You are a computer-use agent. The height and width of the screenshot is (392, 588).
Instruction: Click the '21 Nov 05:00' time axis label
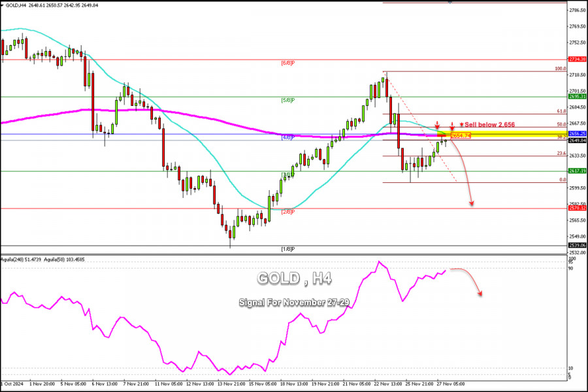point(357,384)
